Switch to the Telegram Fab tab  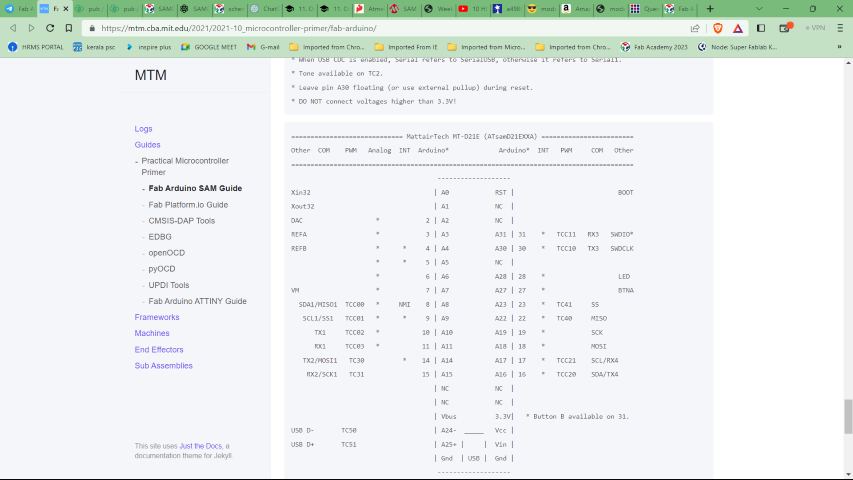19,9
